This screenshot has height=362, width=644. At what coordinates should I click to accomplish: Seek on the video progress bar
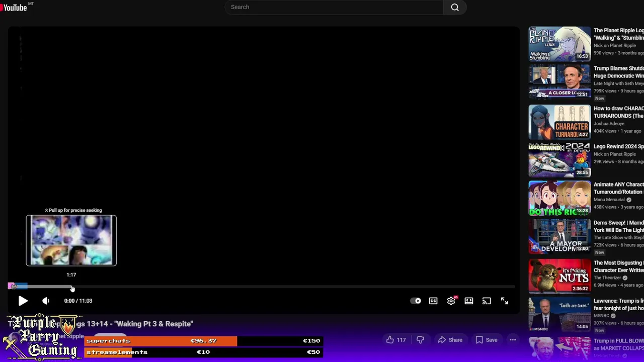262,287
